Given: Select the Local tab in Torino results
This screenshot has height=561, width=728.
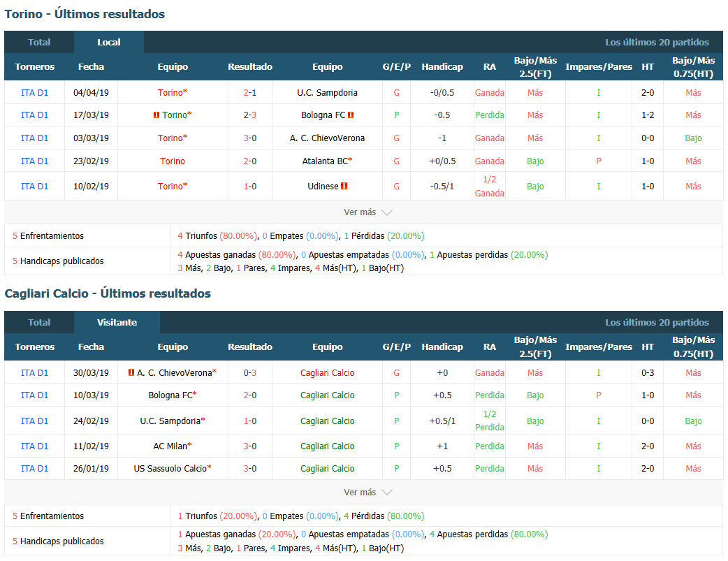Looking at the screenshot, I should (x=109, y=42).
